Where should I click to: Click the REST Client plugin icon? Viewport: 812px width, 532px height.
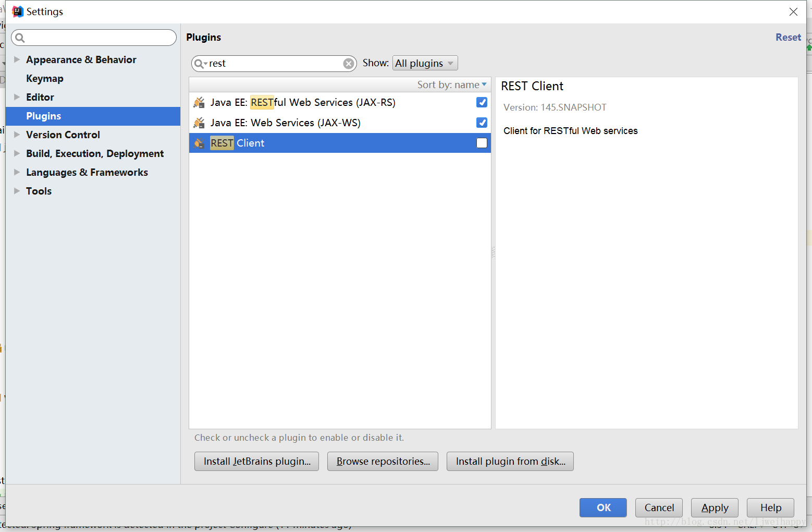pos(199,143)
